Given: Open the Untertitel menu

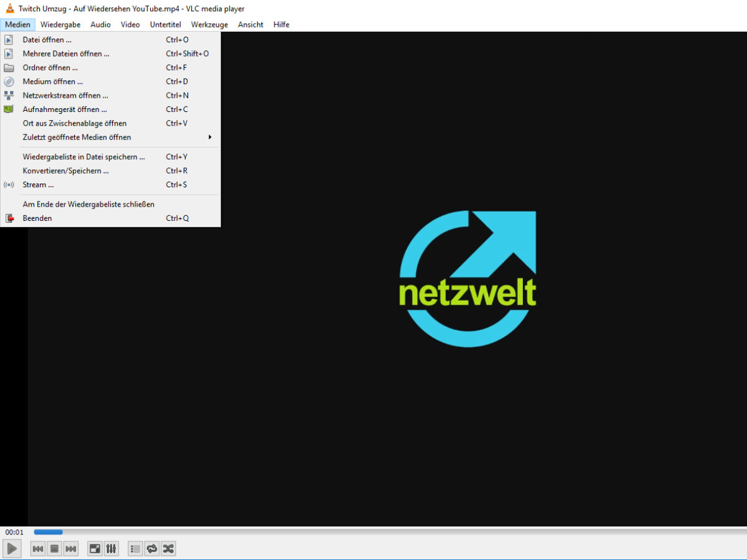Looking at the screenshot, I should click(166, 25).
